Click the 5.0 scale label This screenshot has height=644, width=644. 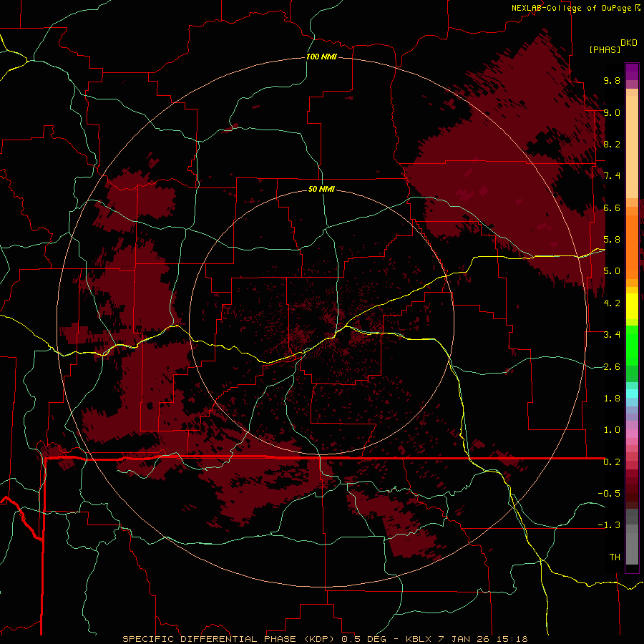[x=612, y=271]
